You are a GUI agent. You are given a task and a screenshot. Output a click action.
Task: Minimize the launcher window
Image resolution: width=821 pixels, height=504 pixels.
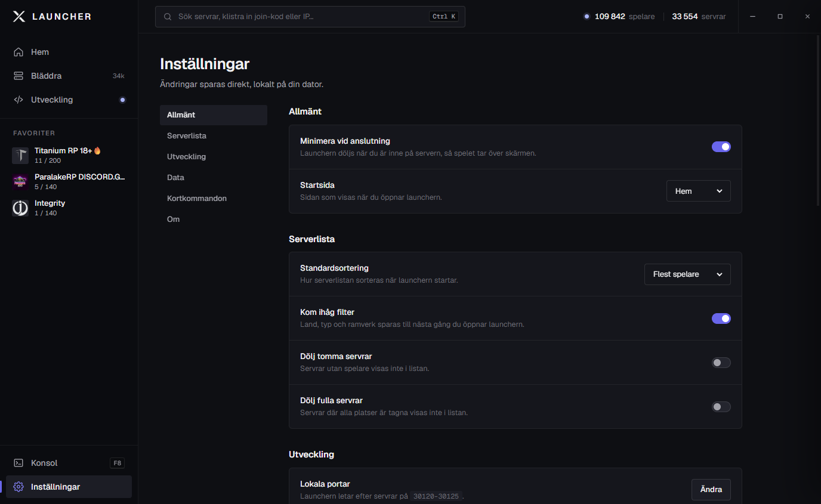753,17
